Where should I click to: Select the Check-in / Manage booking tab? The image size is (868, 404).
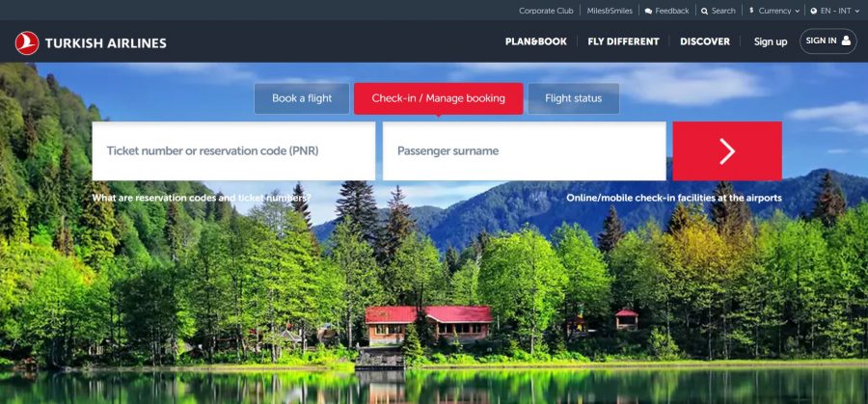tap(439, 98)
